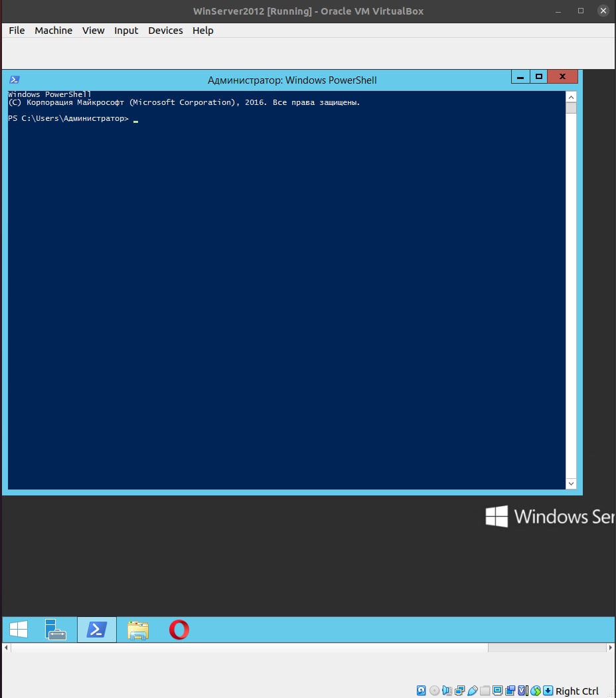Click VirtualBox horizontal scrollbar left arrow

click(x=6, y=648)
